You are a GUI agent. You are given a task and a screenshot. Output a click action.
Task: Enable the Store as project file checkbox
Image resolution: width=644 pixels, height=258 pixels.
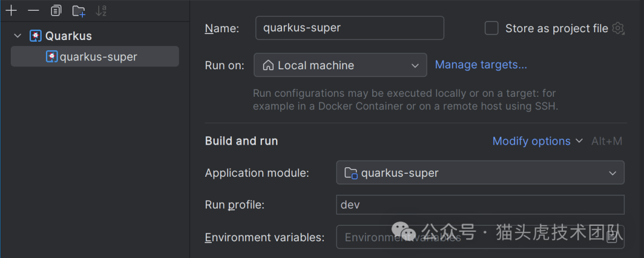click(491, 28)
